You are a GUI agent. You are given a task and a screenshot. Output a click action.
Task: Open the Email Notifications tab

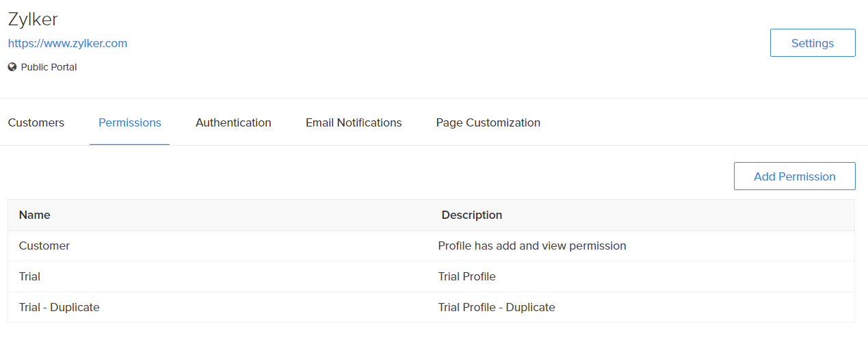pyautogui.click(x=353, y=122)
